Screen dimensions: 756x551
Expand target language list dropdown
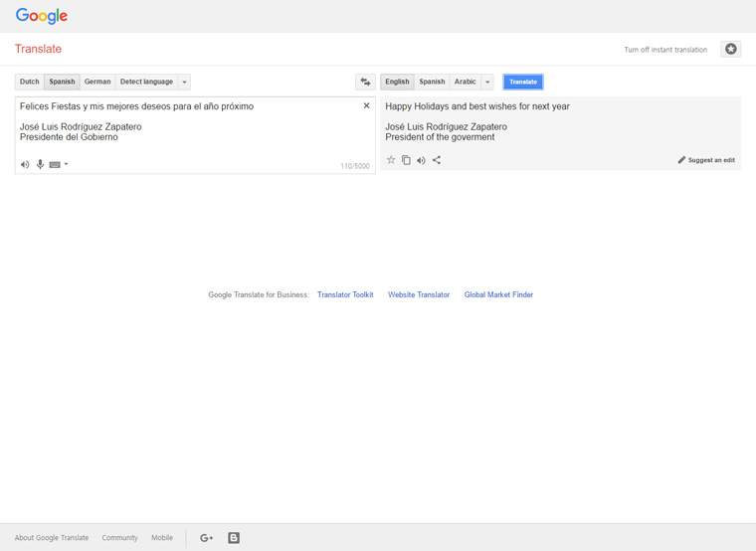point(487,82)
